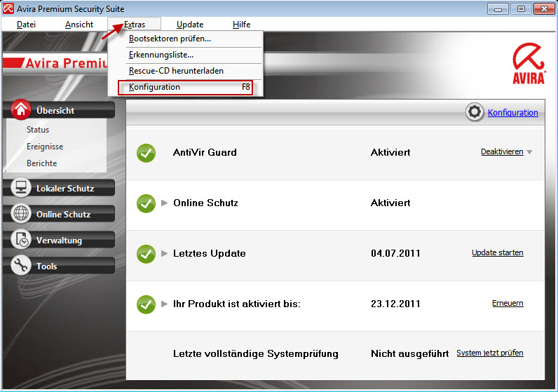Screen dimensions: 558x392
Task: Click the date 23.12.2011
Action: coord(395,304)
